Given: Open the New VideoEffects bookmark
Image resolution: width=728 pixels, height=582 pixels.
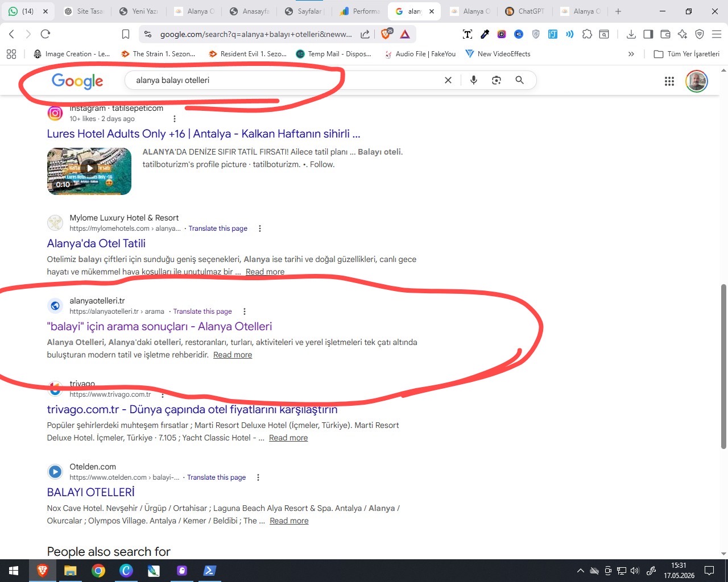Looking at the screenshot, I should (498, 54).
